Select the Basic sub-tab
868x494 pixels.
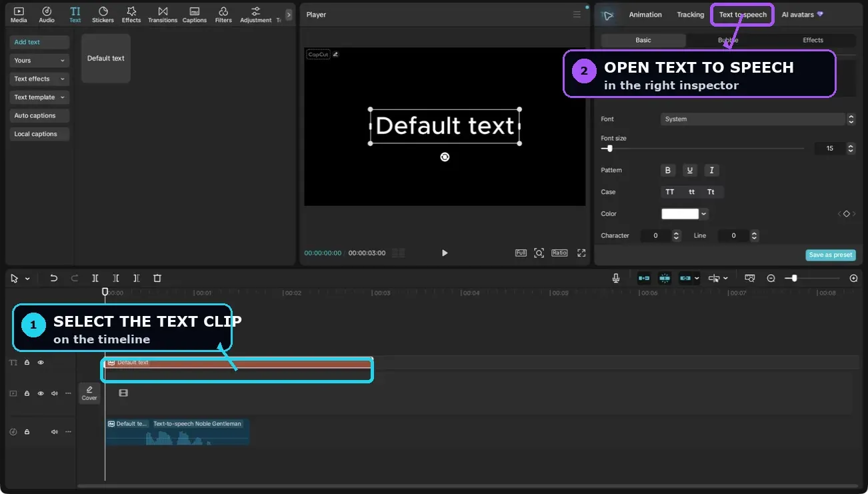[643, 40]
